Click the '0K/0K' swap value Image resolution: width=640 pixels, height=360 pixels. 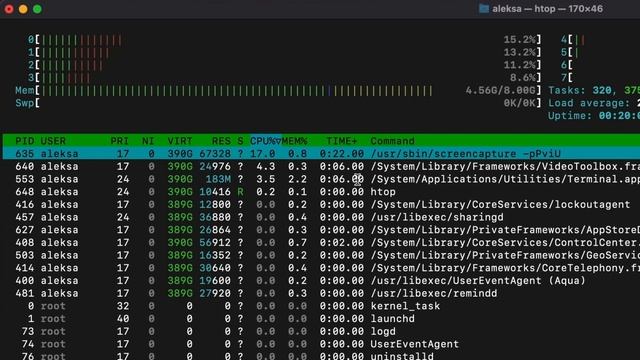point(520,103)
